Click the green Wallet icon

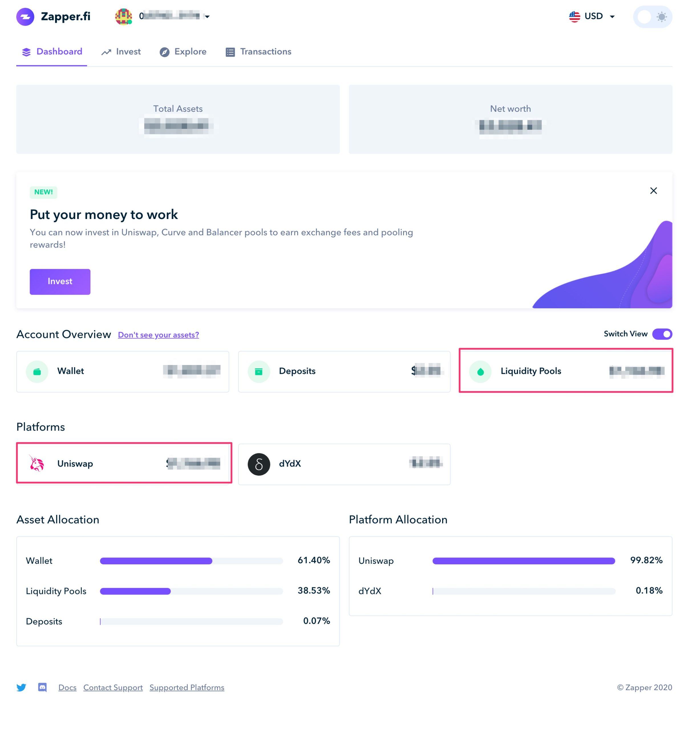tap(37, 371)
